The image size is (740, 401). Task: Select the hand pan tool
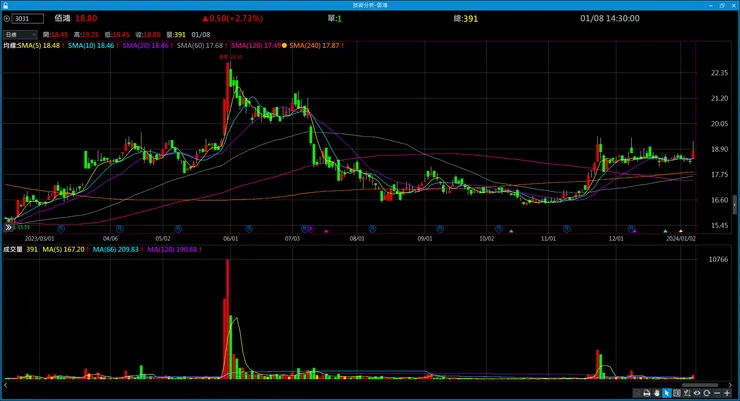pos(656,393)
